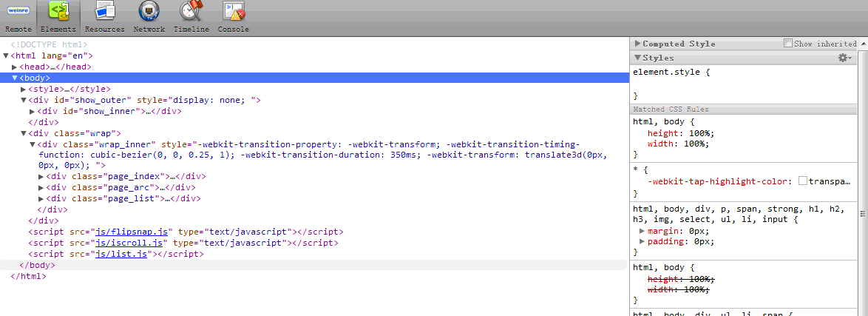Image resolution: width=868 pixels, height=316 pixels.
Task: Select the closing body tag row
Action: click(x=313, y=265)
